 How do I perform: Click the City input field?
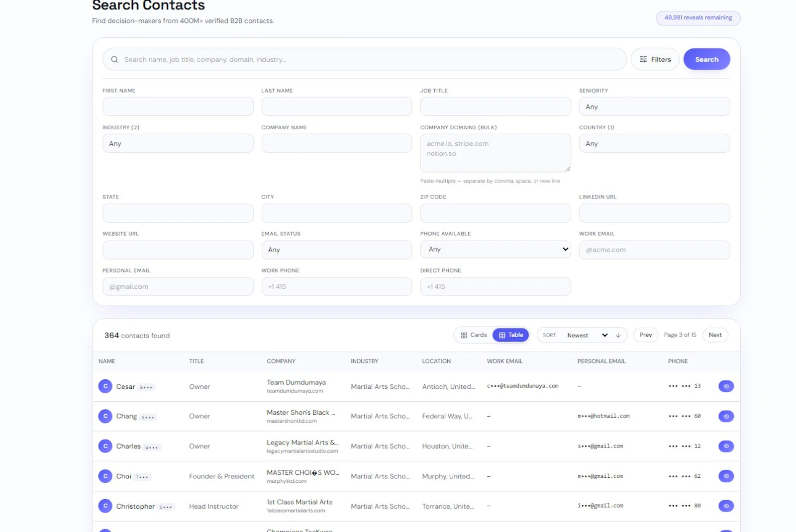pyautogui.click(x=337, y=213)
